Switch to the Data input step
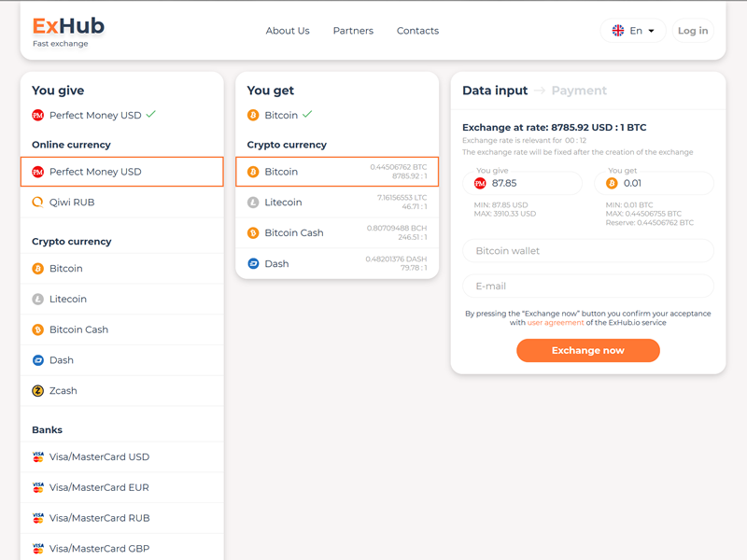Screen dimensions: 747x560 tap(495, 91)
